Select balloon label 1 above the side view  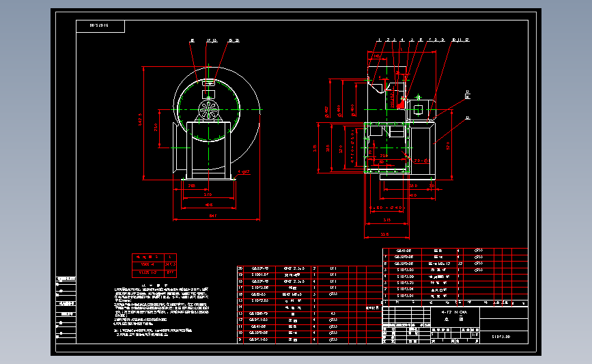pos(380,40)
